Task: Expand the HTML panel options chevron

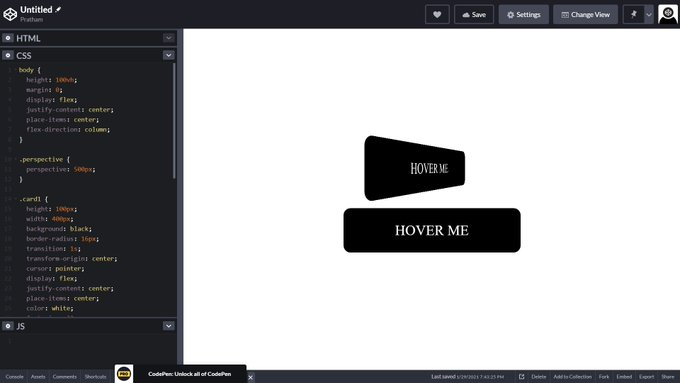Action: point(169,38)
